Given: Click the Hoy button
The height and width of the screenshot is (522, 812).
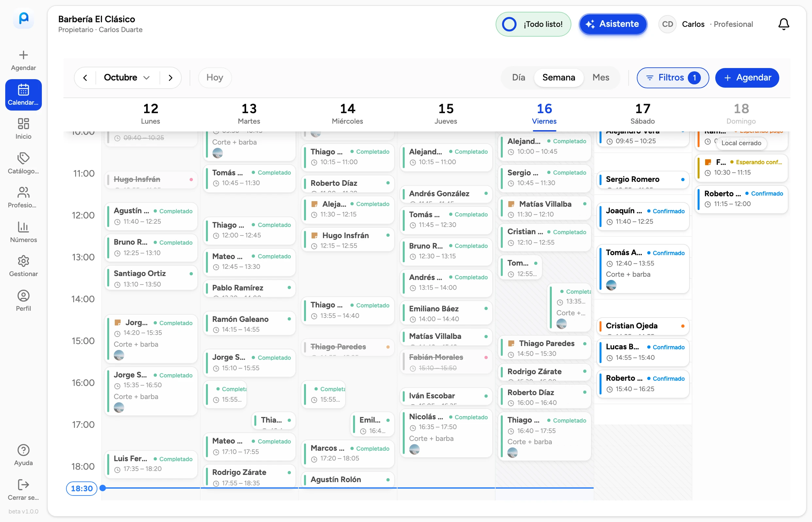Looking at the screenshot, I should pyautogui.click(x=215, y=78).
